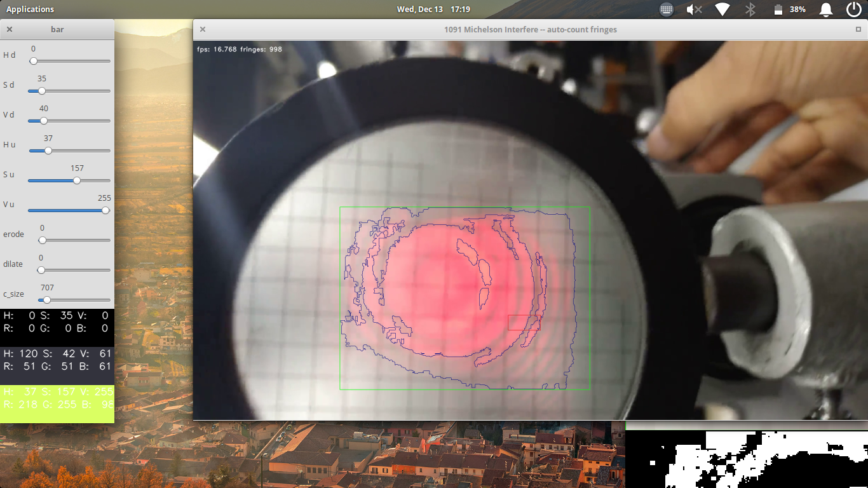Click the muted volume icon

pyautogui.click(x=695, y=10)
